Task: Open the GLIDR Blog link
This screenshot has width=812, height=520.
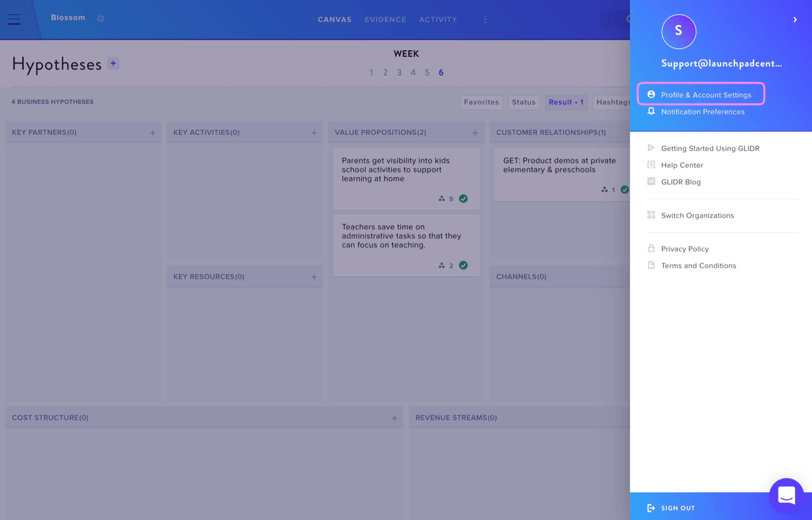Action: tap(681, 182)
